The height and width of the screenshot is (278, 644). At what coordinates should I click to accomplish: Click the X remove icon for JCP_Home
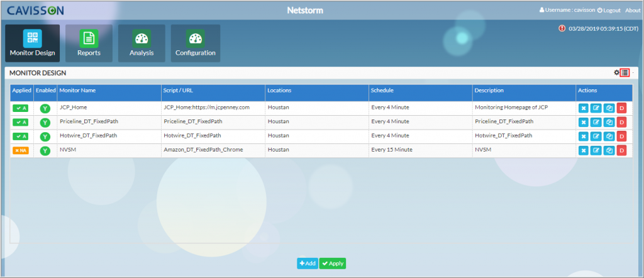584,108
